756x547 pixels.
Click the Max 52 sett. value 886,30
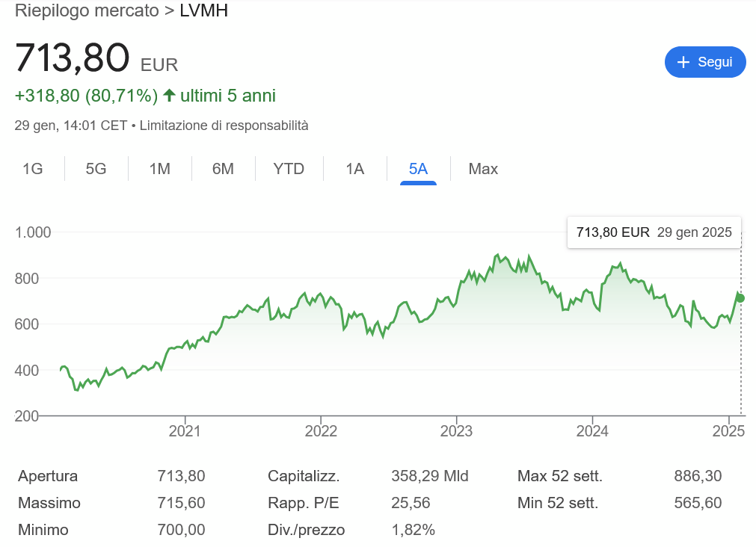pyautogui.click(x=698, y=476)
